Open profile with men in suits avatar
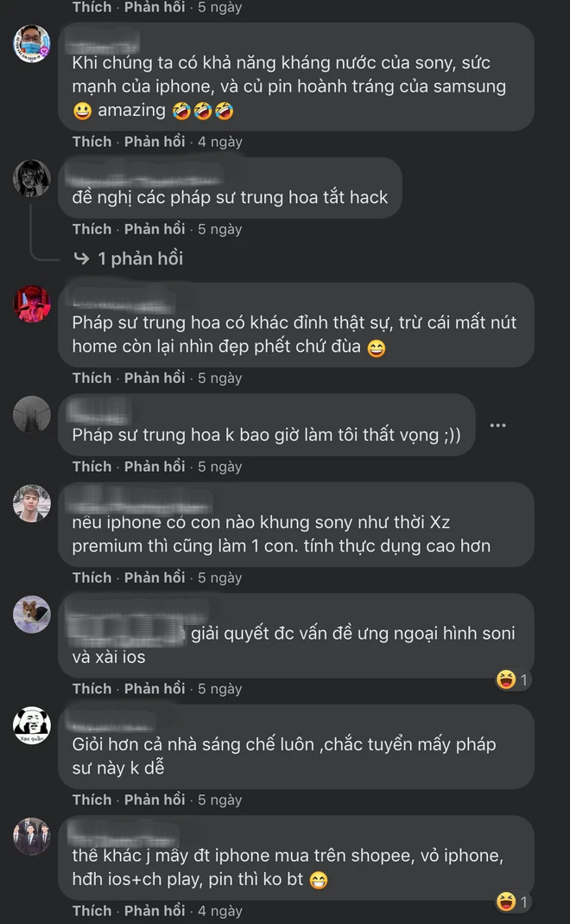 coord(32,836)
